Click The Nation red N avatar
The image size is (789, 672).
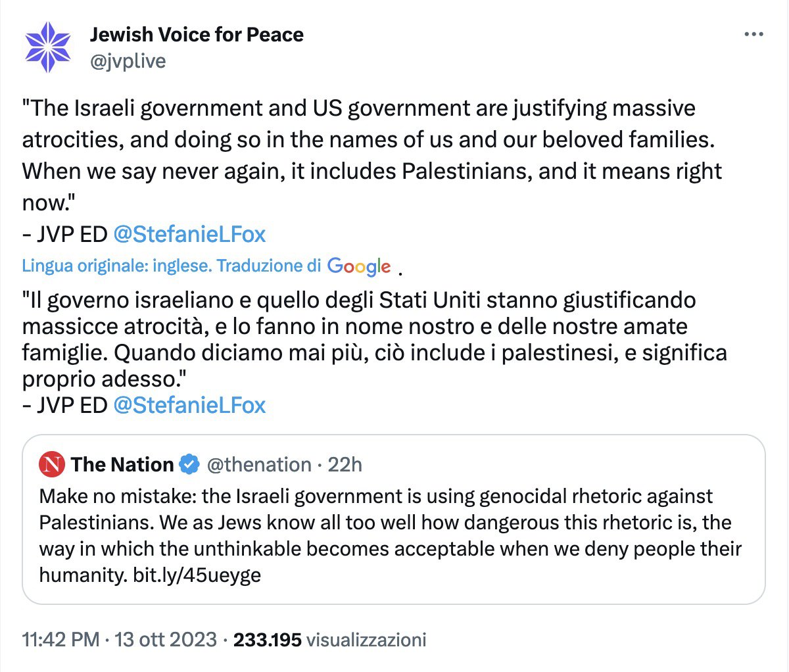click(x=52, y=465)
